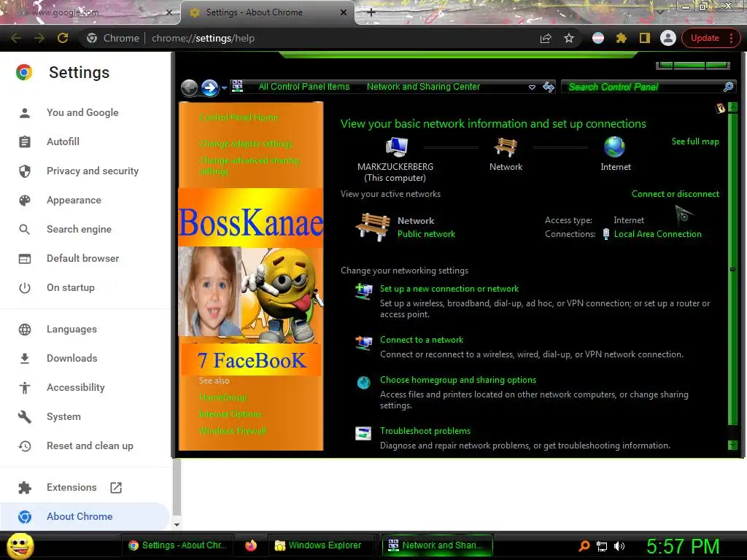747x560 pixels.
Task: Open Extensions puzzle icon in Chrome toolbar
Action: (x=622, y=38)
